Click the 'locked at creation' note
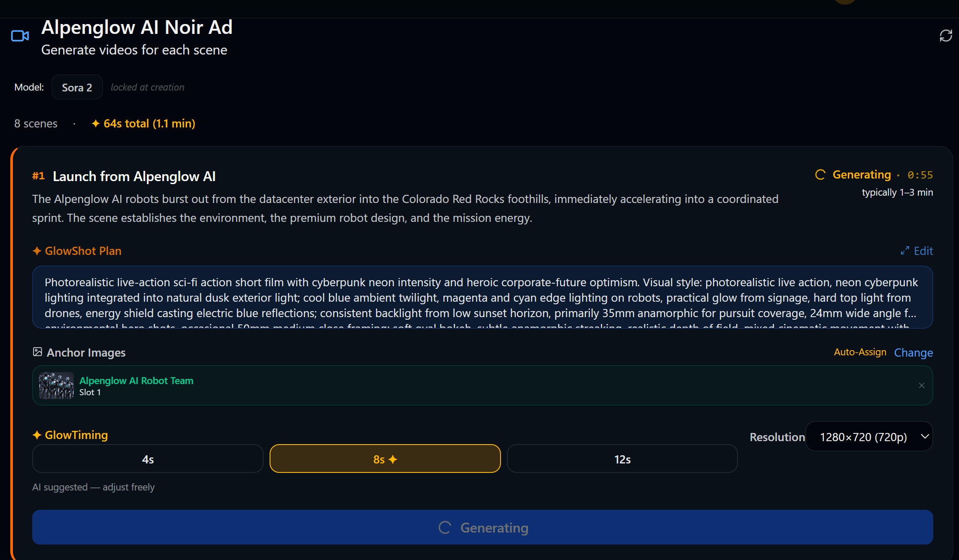959x560 pixels. coord(148,87)
